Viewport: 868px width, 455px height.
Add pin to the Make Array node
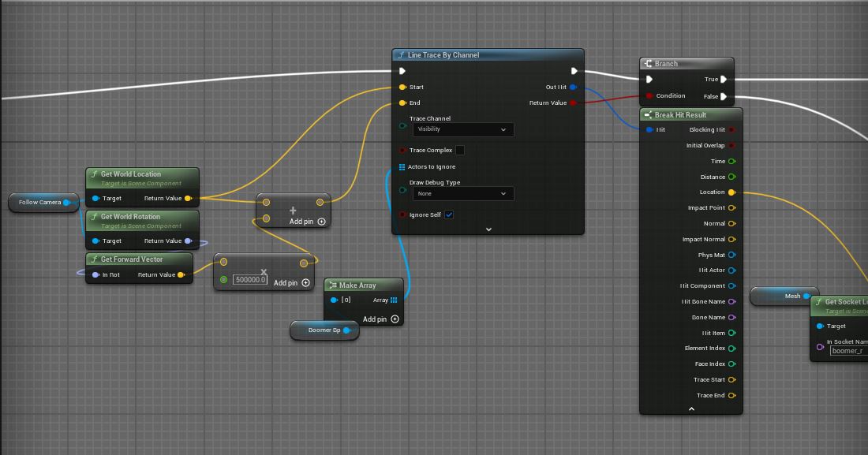[x=395, y=319]
